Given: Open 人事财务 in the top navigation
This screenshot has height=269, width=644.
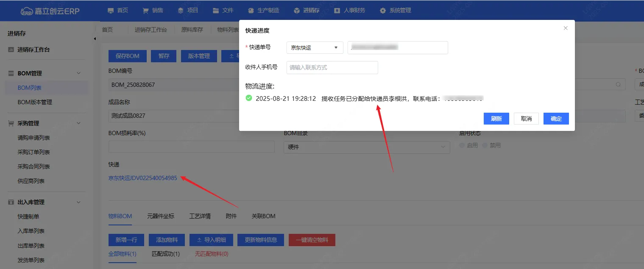Looking at the screenshot, I should pos(349,10).
